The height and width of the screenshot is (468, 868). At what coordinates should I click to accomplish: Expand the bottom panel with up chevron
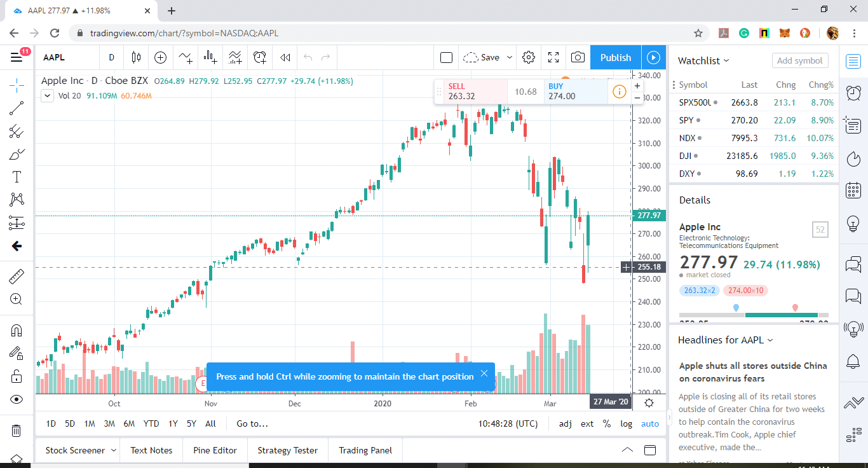[627, 450]
